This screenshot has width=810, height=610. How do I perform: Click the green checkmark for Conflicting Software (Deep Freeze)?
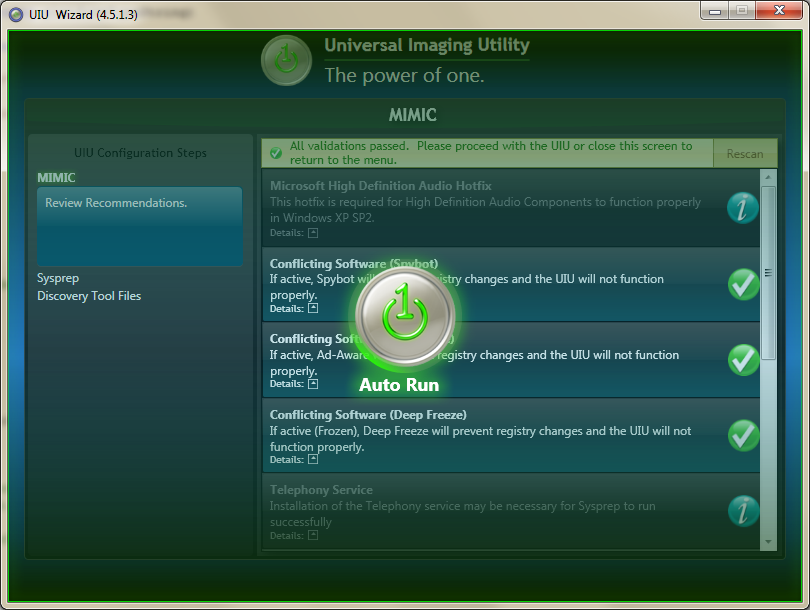click(x=743, y=435)
